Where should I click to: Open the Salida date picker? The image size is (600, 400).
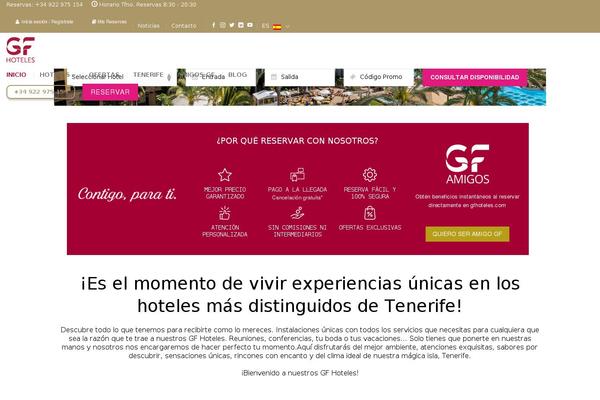click(x=300, y=77)
